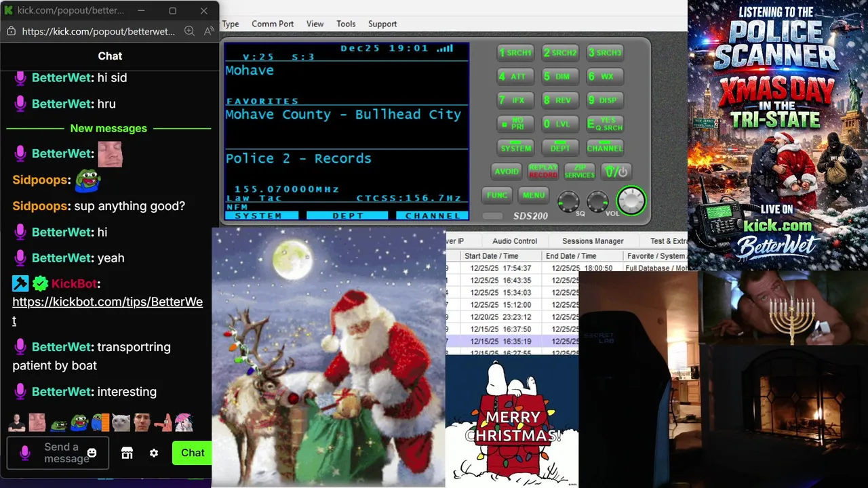Click the 6 WX weather key

(605, 77)
